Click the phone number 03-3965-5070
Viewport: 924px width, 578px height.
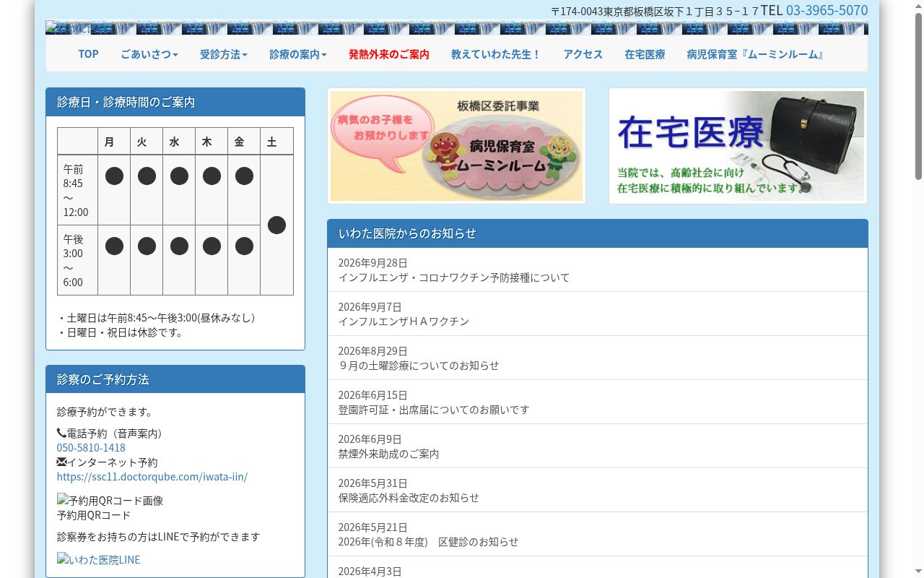827,10
